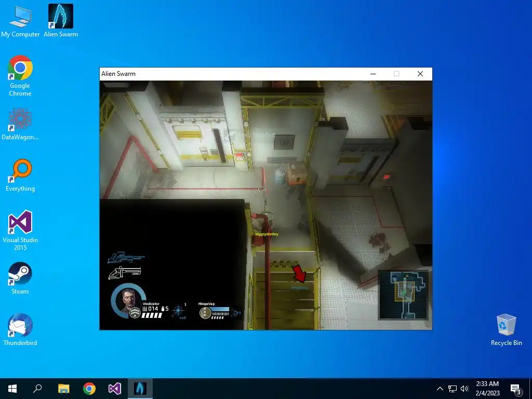Launch the Thunderbird mail desktop shortcut
The image size is (532, 399).
click(20, 329)
